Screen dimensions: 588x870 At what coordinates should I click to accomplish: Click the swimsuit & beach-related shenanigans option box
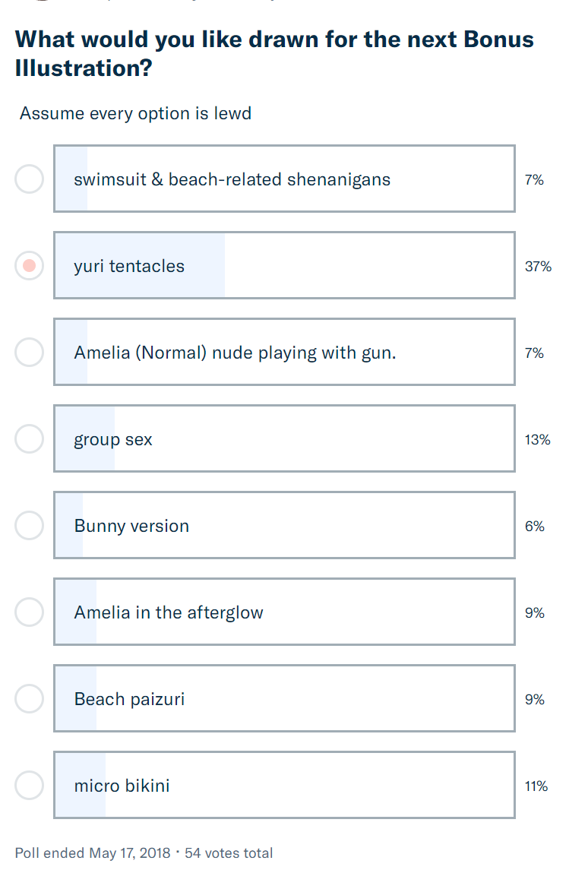click(x=284, y=179)
